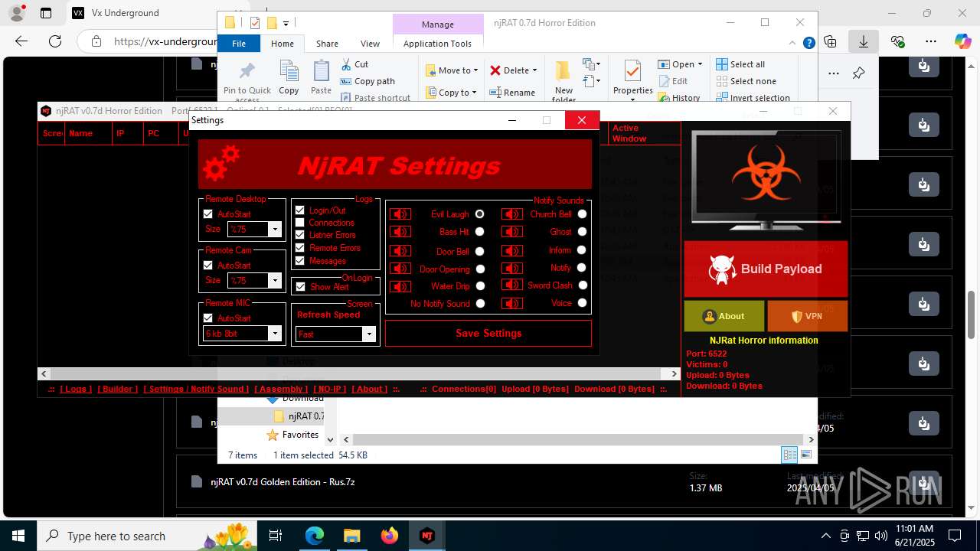This screenshot has height=551, width=980.
Task: Toggle Remote MIC AutoStart checkbox
Action: point(207,318)
